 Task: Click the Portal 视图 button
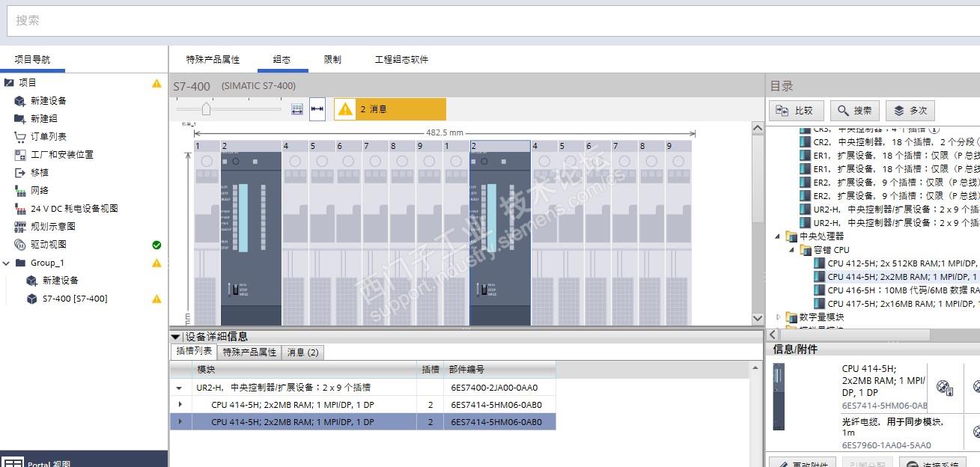pos(84,460)
